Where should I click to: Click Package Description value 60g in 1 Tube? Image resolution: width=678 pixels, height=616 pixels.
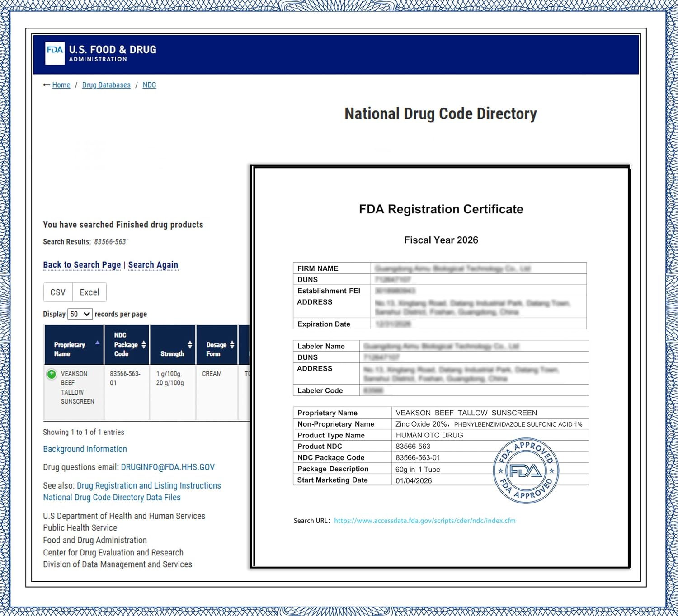tap(418, 470)
